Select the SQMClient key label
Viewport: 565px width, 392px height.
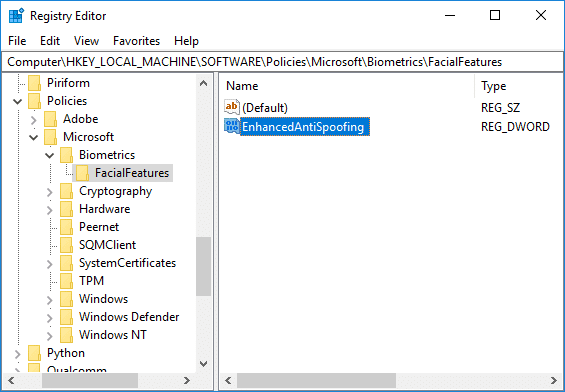click(x=107, y=245)
